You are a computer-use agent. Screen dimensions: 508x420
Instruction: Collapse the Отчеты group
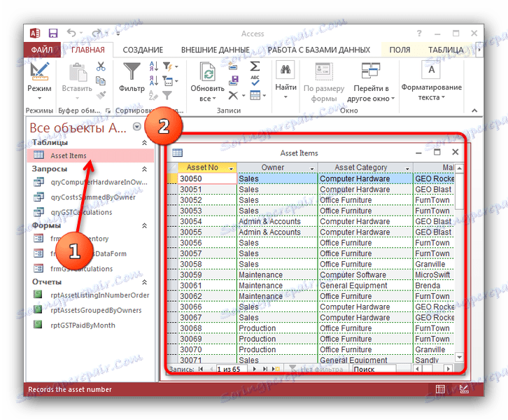point(145,282)
